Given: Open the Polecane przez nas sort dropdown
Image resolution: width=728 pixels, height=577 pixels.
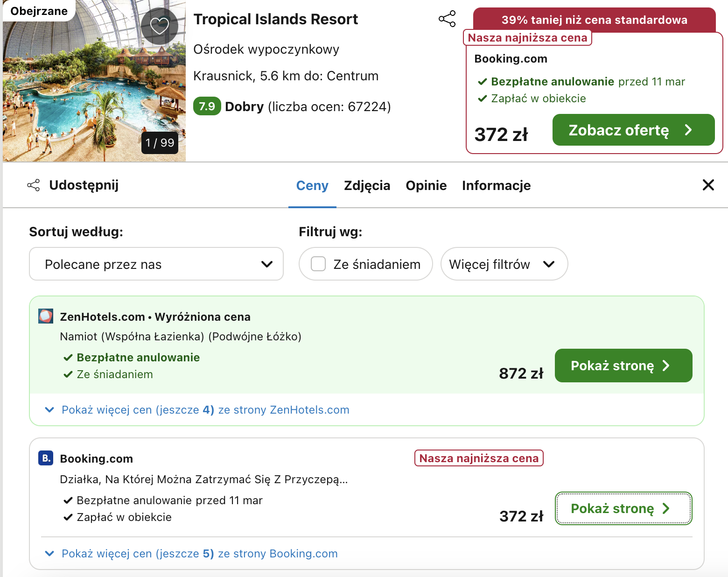Looking at the screenshot, I should coord(156,264).
